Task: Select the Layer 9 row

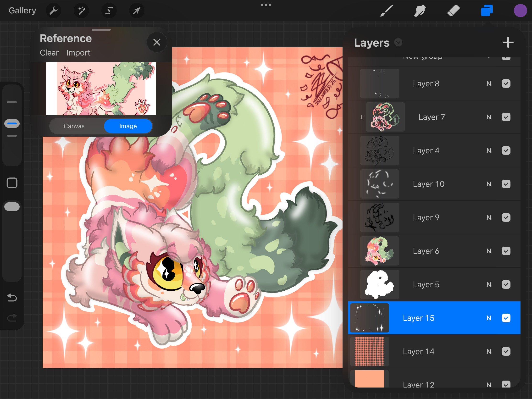Action: pos(434,217)
